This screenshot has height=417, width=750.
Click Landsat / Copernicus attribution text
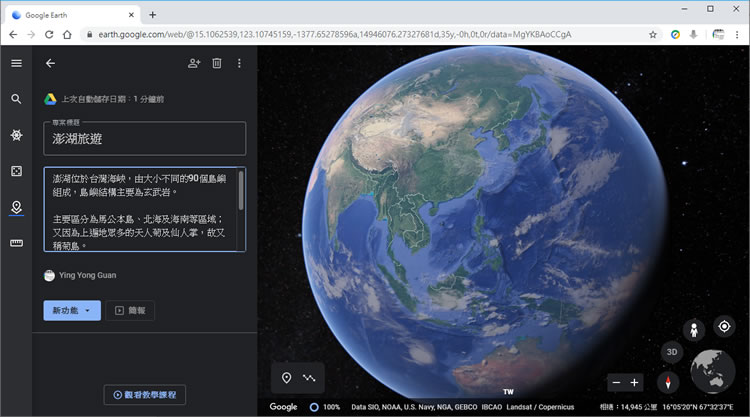click(x=540, y=407)
